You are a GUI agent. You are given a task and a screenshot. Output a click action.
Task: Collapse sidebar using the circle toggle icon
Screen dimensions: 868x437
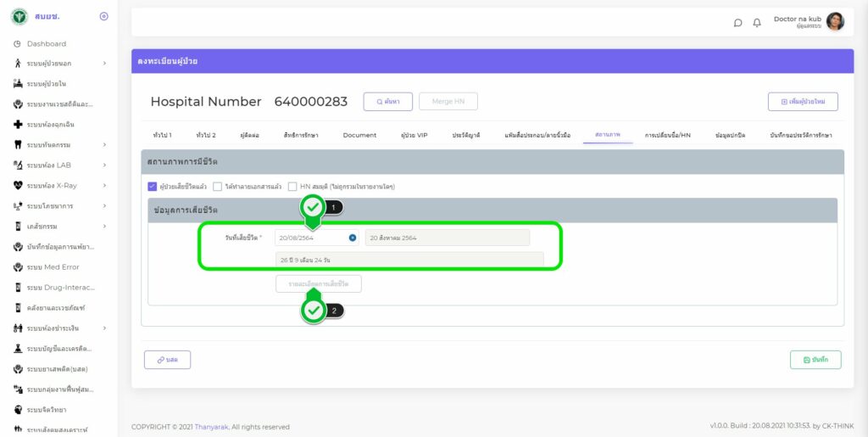[x=103, y=16]
